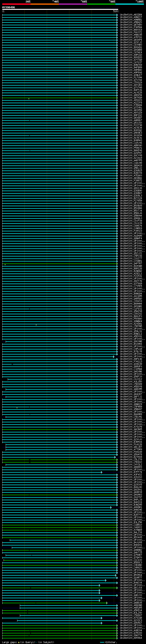Select hit label UniRef100_A8ID84
Screen dimensions: 146x644
[131, 15]
